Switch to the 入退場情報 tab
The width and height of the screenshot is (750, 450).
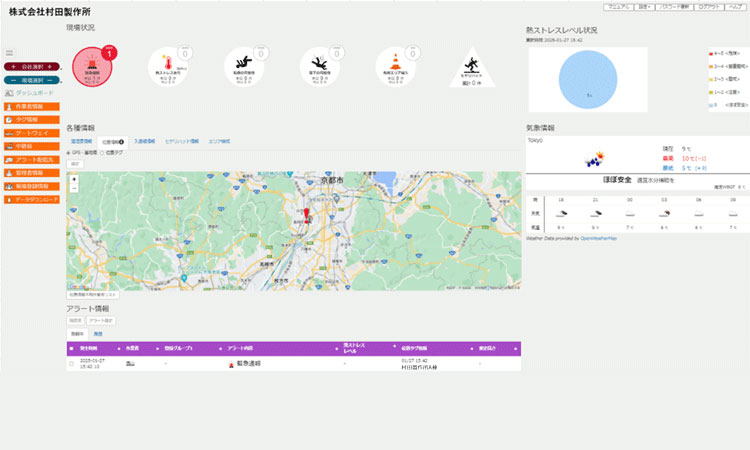coord(144,142)
